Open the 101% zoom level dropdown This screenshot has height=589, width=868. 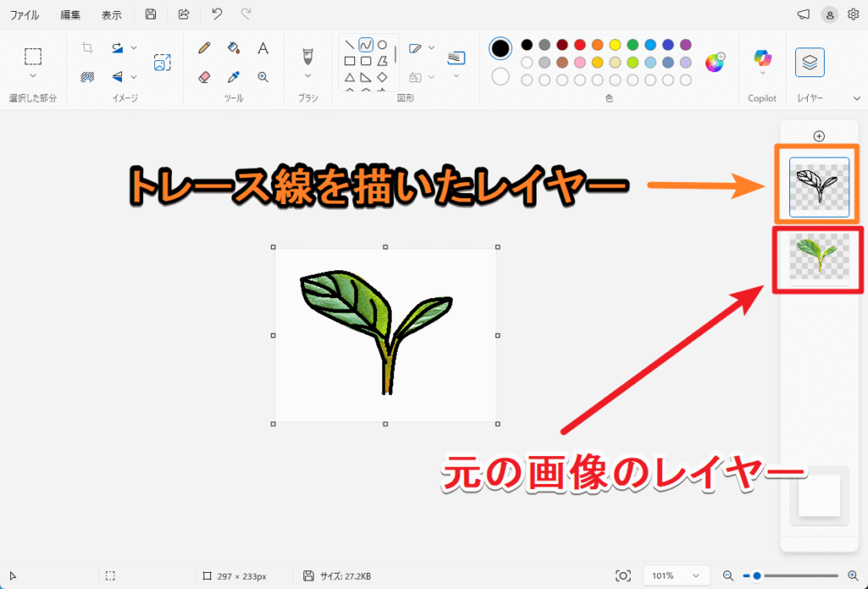676,576
